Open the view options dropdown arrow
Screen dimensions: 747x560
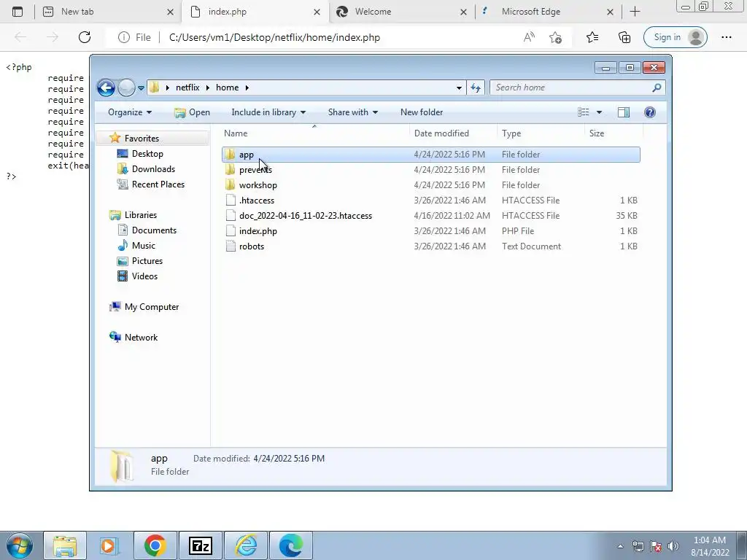tap(600, 112)
